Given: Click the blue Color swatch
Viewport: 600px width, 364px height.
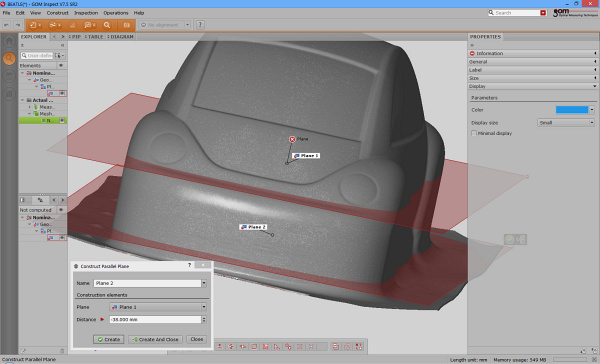Looking at the screenshot, I should click(x=572, y=110).
